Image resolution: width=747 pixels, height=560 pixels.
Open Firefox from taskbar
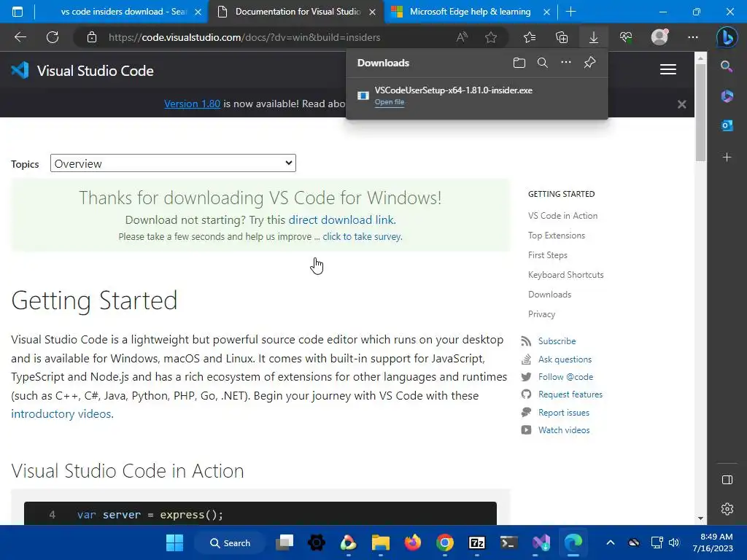click(x=413, y=542)
